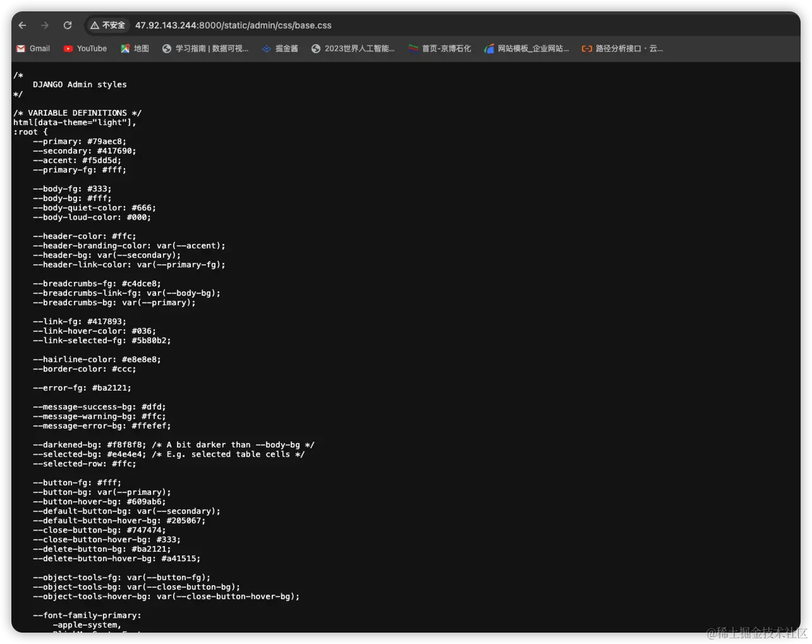Click the '--link-fg: #417893;' line
The height and width of the screenshot is (644, 812).
80,322
